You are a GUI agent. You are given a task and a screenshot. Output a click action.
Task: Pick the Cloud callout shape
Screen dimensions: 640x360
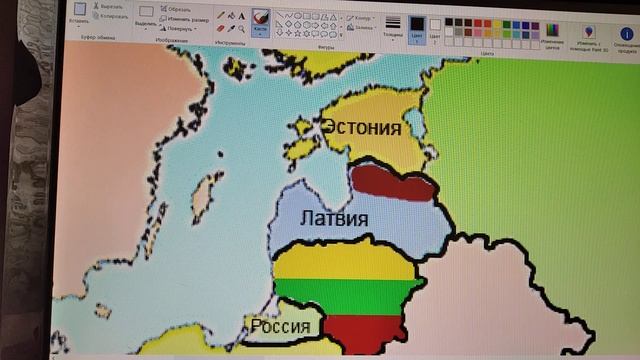(x=333, y=35)
